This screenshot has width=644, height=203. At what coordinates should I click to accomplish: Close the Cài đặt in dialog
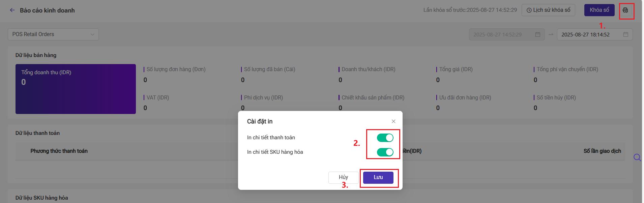click(x=393, y=121)
